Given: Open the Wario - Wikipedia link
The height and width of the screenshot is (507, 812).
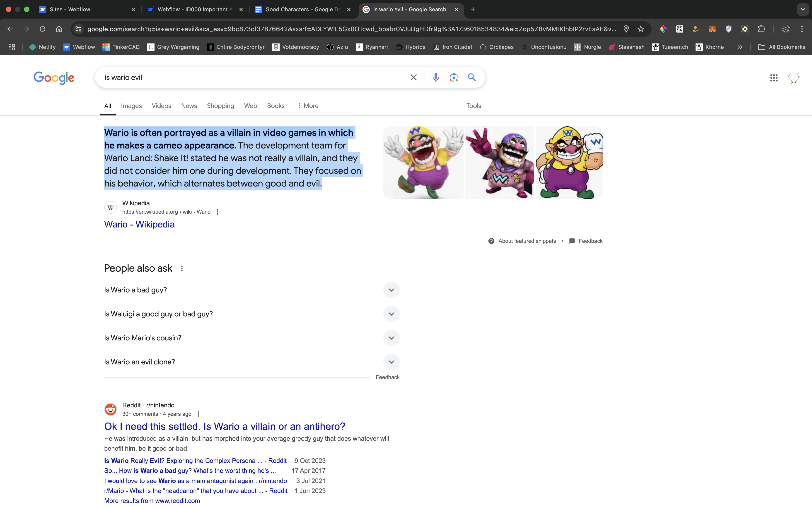Looking at the screenshot, I should point(139,224).
